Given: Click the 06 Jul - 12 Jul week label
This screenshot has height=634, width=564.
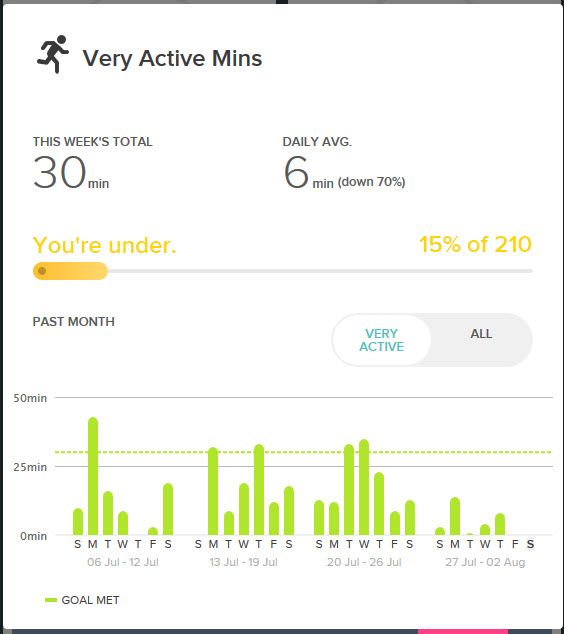Looking at the screenshot, I should 123,562.
